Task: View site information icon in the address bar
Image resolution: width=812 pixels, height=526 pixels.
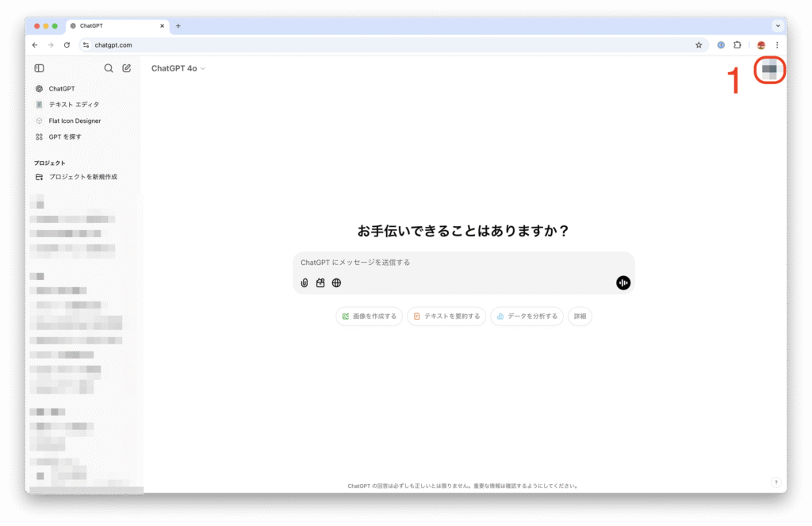Action: [x=86, y=45]
